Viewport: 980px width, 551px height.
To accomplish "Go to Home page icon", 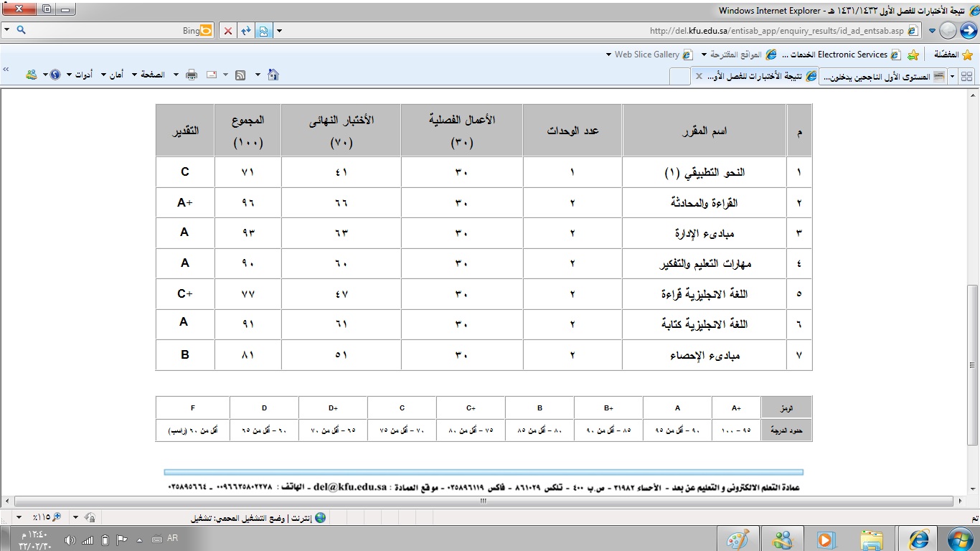I will point(273,75).
